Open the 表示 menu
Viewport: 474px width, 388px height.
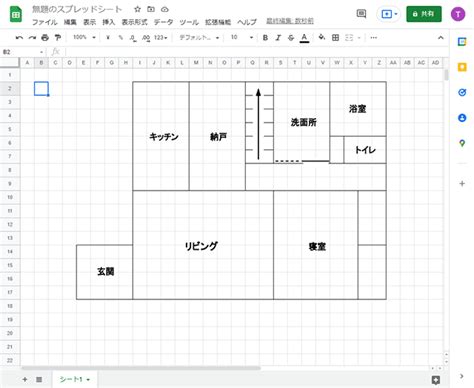(x=89, y=22)
